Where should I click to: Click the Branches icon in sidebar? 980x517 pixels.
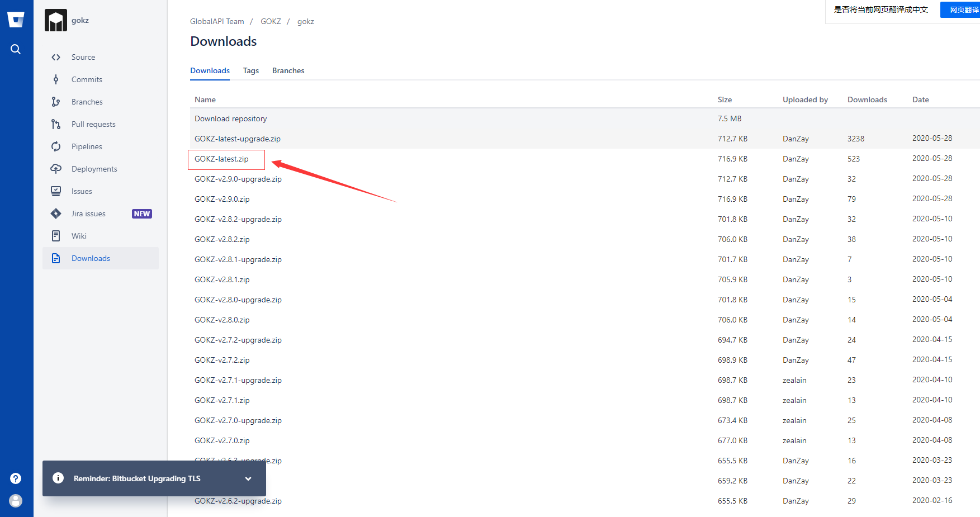point(56,102)
